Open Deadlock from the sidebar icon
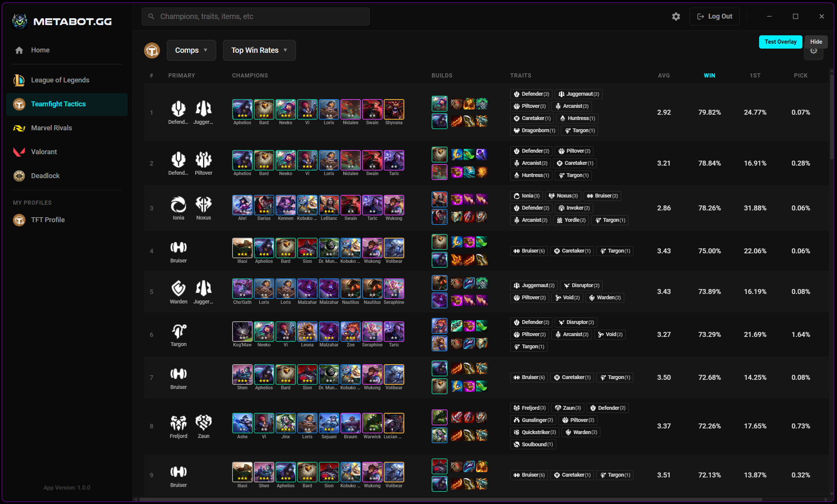Viewport: 837px width, 504px height. (x=19, y=175)
